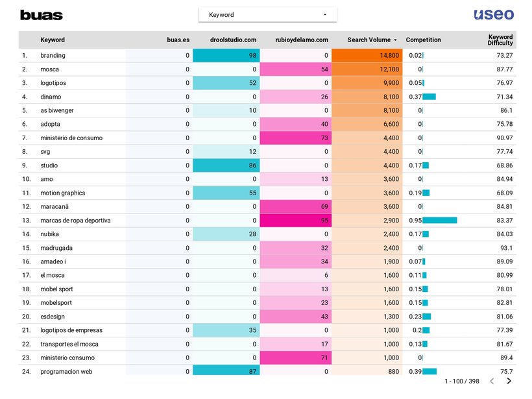532x399 pixels.
Task: Click rubioydelamo value 69 for maracanã
Action: pos(296,206)
